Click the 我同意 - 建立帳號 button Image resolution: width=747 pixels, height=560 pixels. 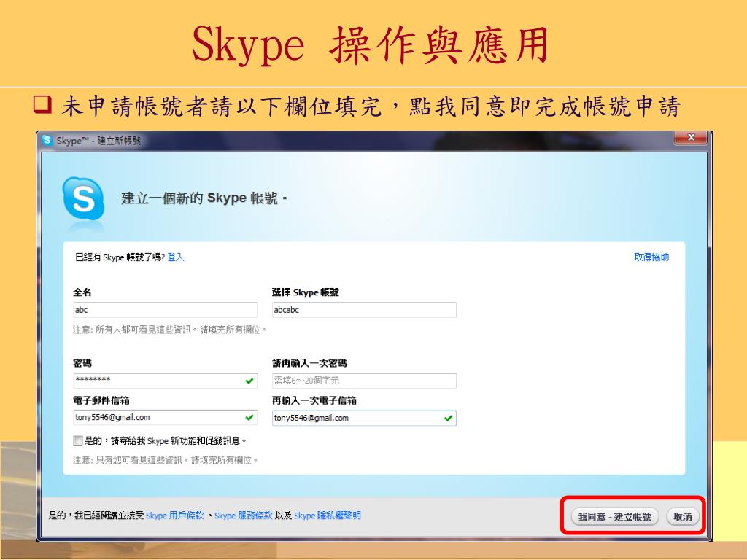(x=614, y=517)
